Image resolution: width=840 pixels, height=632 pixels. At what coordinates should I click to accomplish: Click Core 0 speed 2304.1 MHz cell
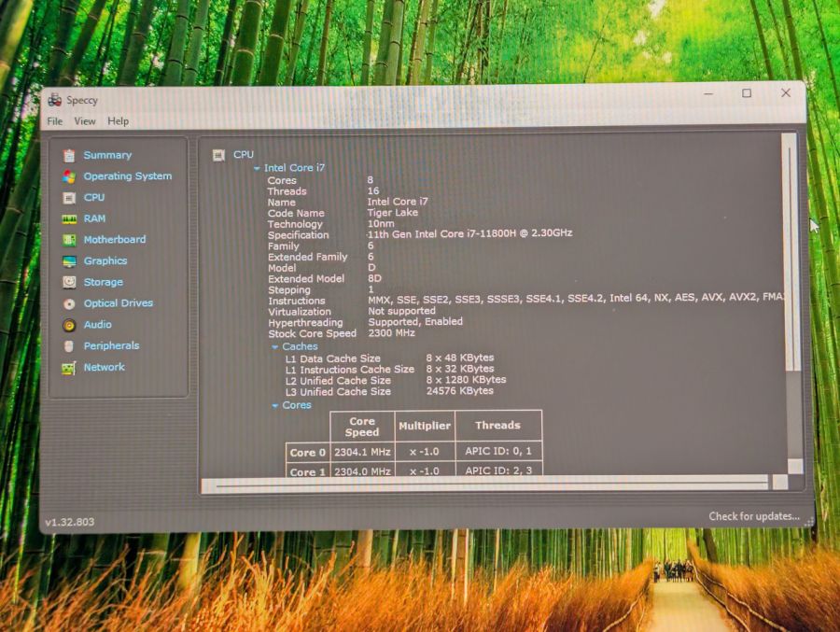pyautogui.click(x=362, y=452)
